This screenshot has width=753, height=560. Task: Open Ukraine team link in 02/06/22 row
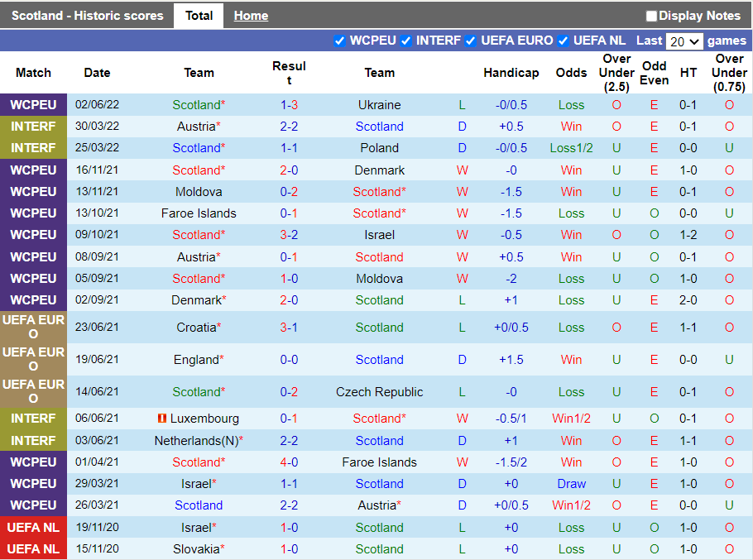click(379, 104)
